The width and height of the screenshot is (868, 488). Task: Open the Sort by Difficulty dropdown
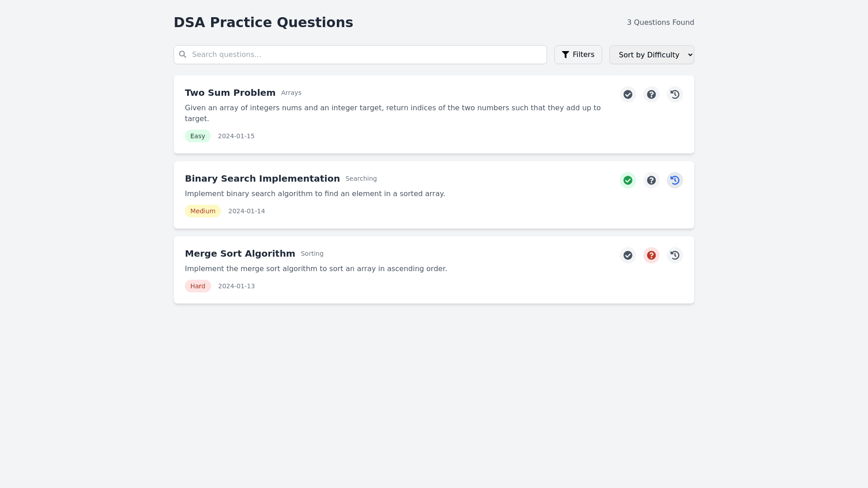point(651,55)
